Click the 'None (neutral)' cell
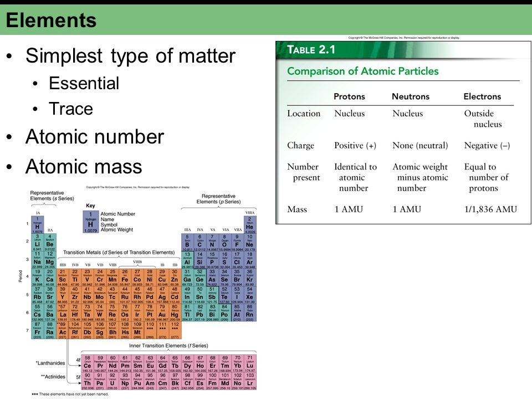Viewport: 532px width, 399px height. (420, 146)
